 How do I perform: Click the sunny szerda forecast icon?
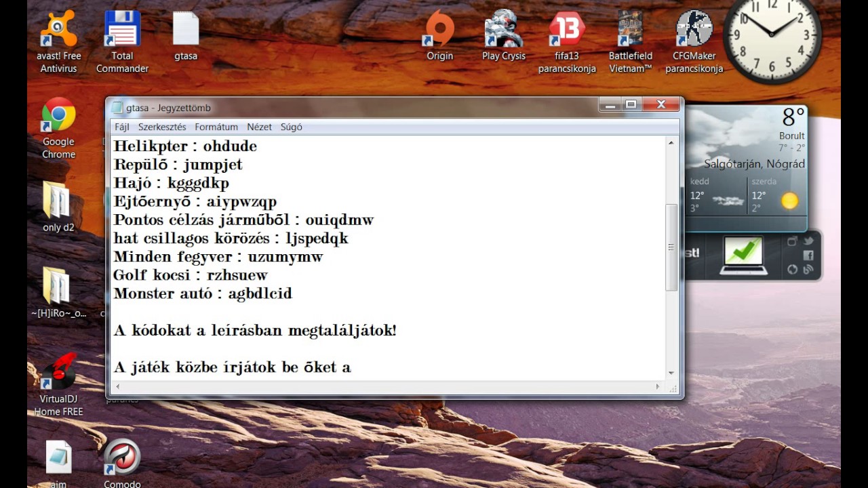tap(789, 201)
